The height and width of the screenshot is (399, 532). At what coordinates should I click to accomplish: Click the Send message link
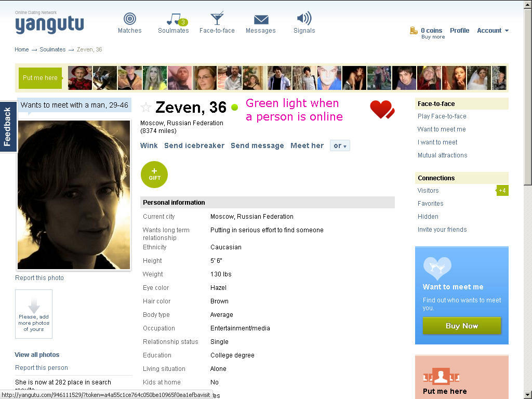[257, 145]
